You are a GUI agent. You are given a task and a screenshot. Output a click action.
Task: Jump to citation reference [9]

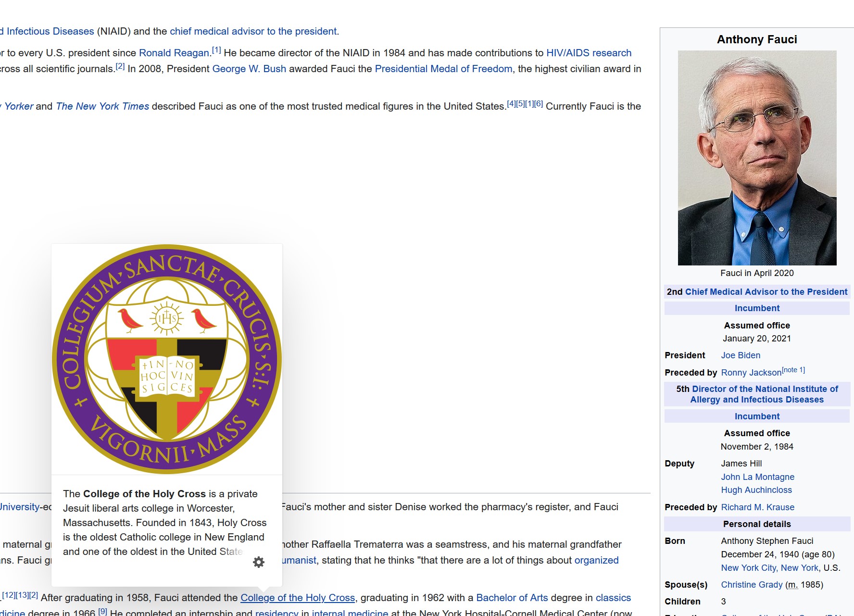pos(102,611)
